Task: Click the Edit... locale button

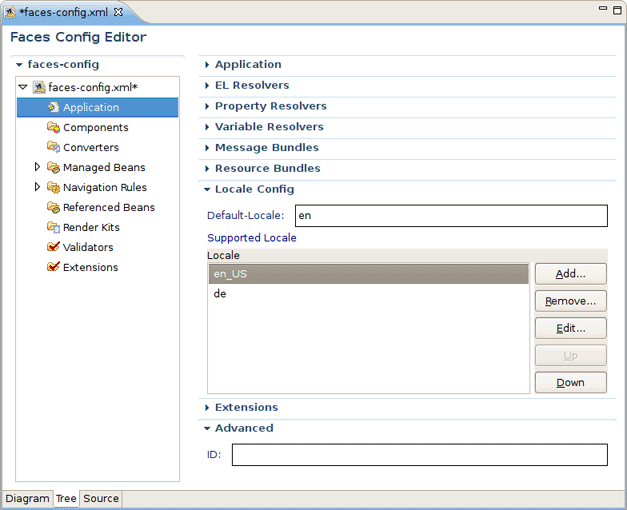Action: pos(571,328)
